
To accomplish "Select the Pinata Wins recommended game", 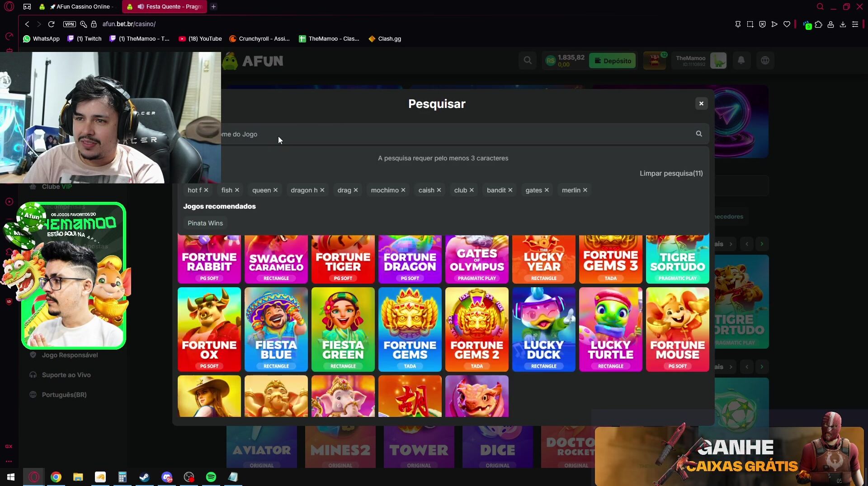I will click(x=205, y=223).
